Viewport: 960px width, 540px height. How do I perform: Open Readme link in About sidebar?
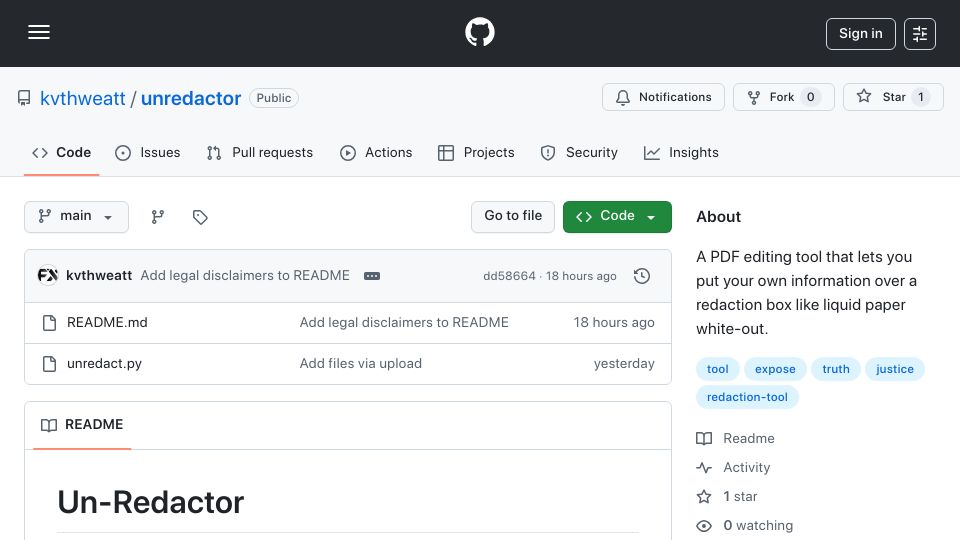pyautogui.click(x=735, y=438)
